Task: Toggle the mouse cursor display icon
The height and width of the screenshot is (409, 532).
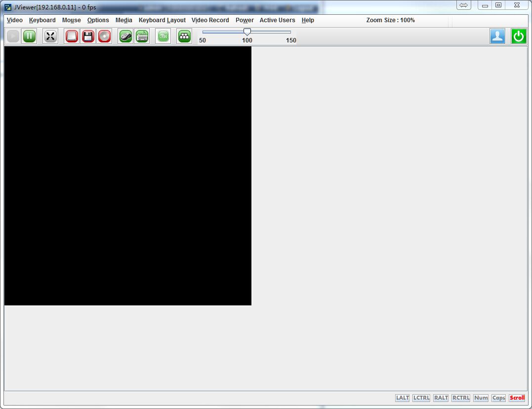Action: 125,36
